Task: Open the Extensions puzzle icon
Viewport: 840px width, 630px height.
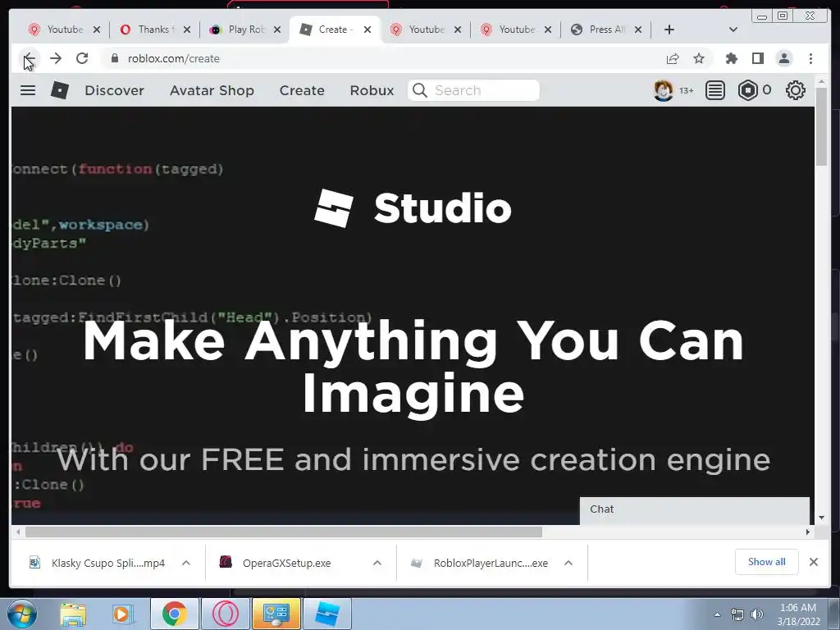Action: 731,58
